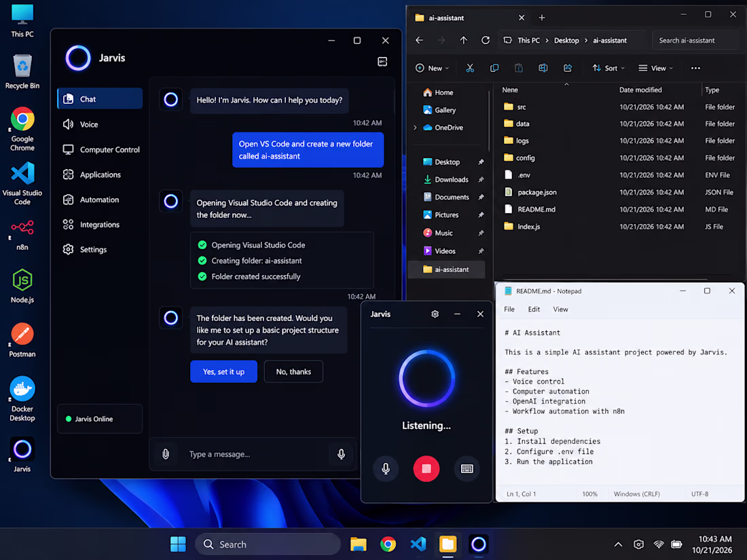Open the View dropdown in File Explorer

(656, 68)
